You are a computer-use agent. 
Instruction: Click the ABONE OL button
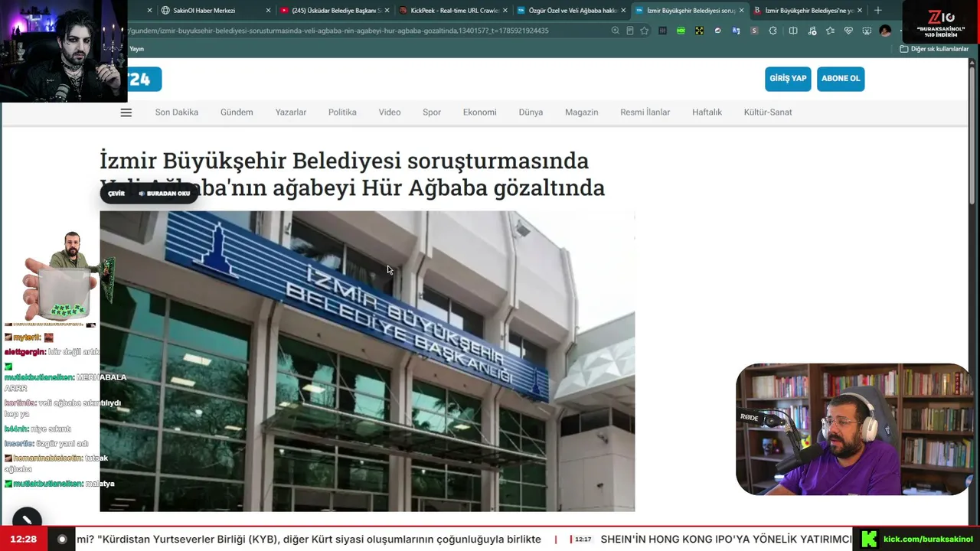[x=841, y=79]
